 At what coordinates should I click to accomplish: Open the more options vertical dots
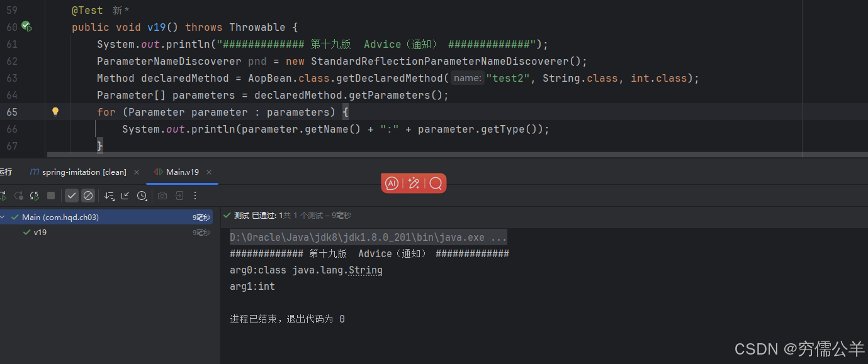(x=195, y=196)
